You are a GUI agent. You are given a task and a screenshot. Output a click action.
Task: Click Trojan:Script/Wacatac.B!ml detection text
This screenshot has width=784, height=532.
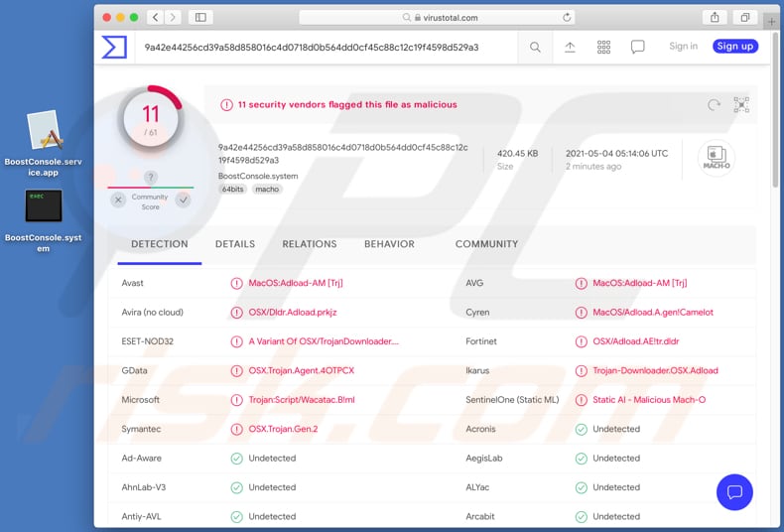pos(302,400)
